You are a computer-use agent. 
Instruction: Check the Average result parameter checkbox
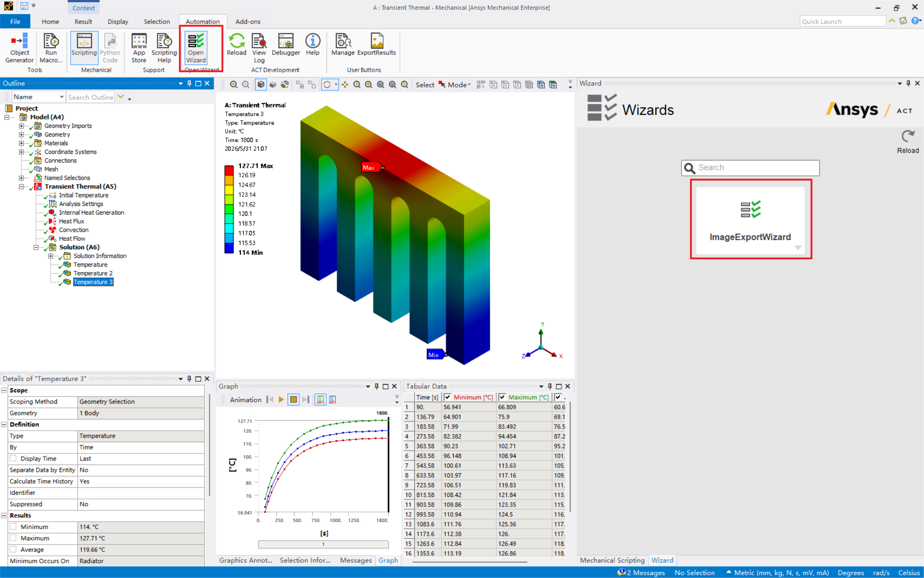[13, 549]
